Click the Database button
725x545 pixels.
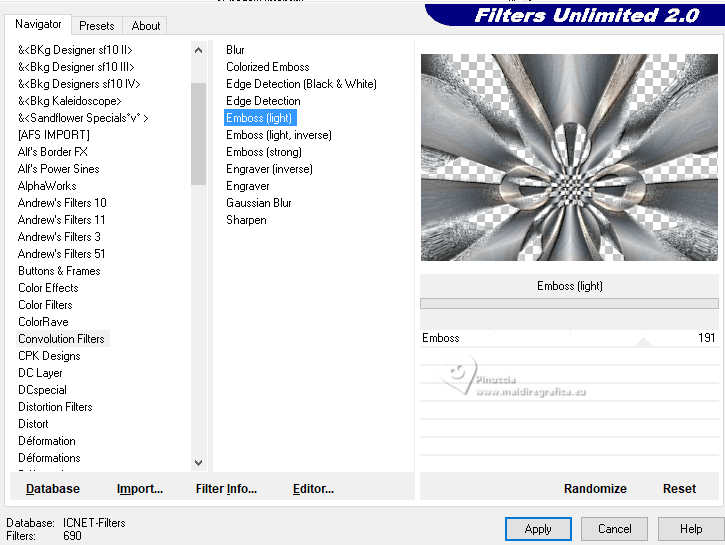pos(53,489)
